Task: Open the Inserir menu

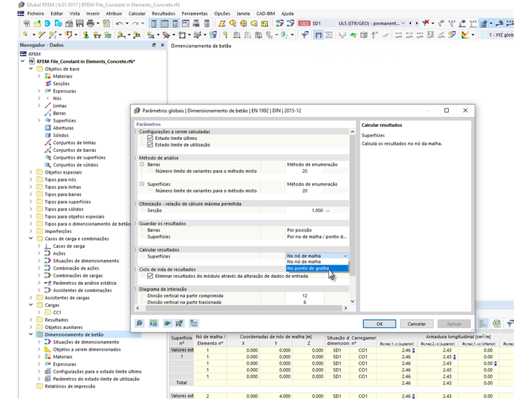Action: click(x=92, y=13)
